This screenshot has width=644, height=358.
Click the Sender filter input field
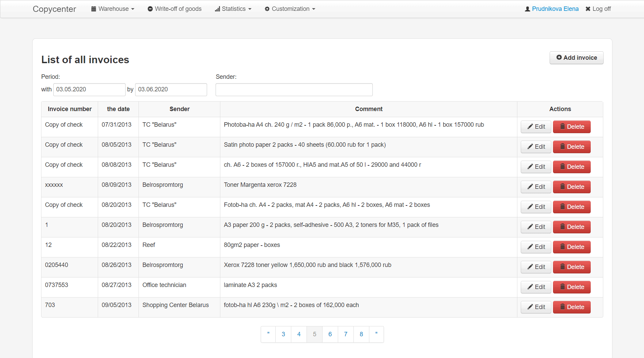click(294, 90)
